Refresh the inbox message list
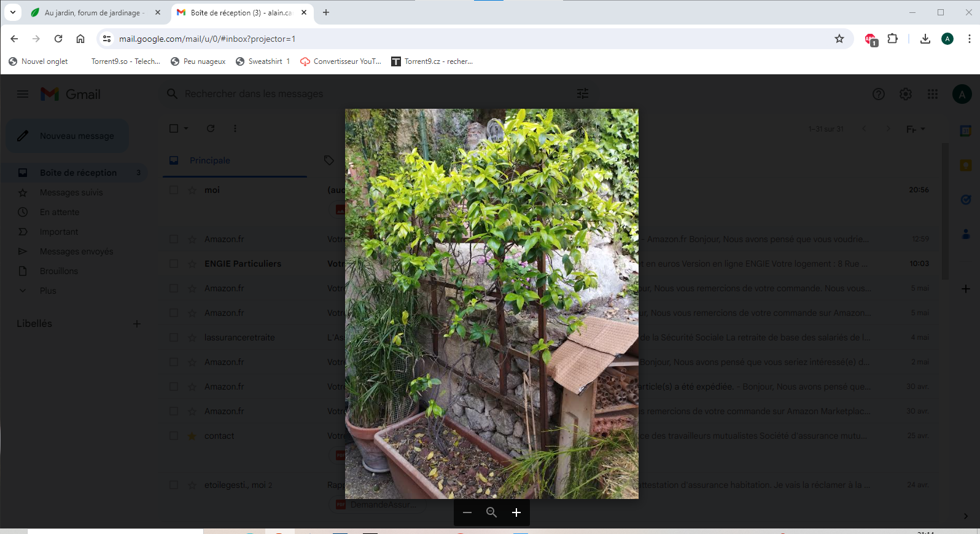The height and width of the screenshot is (534, 980). [x=211, y=128]
